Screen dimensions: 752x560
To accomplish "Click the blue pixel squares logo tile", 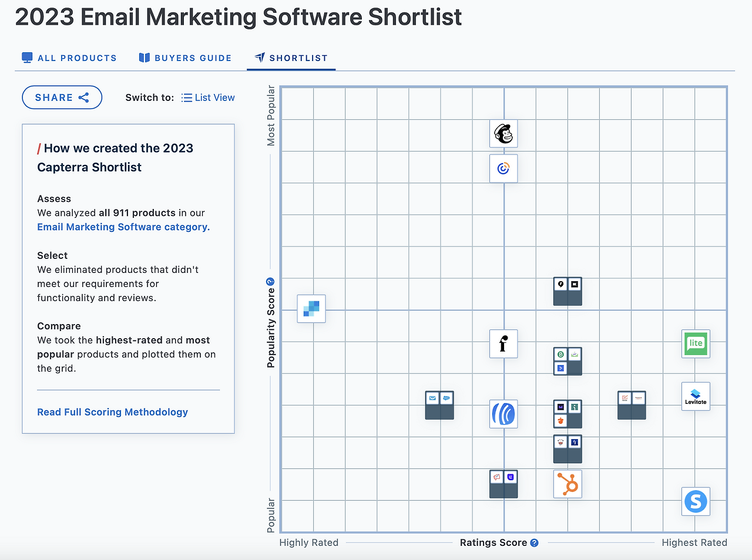I will point(311,309).
